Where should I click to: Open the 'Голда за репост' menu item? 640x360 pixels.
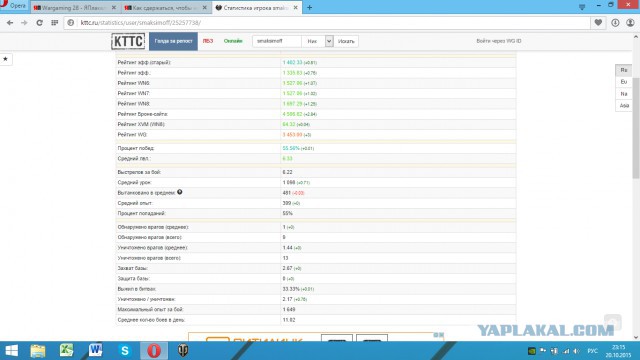pyautogui.click(x=173, y=41)
